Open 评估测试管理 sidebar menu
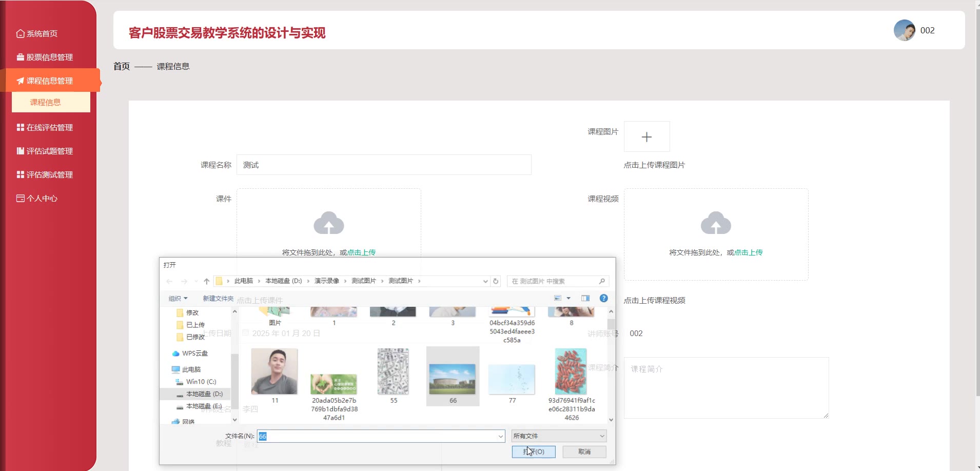Viewport: 980px width, 471px height. 45,175
